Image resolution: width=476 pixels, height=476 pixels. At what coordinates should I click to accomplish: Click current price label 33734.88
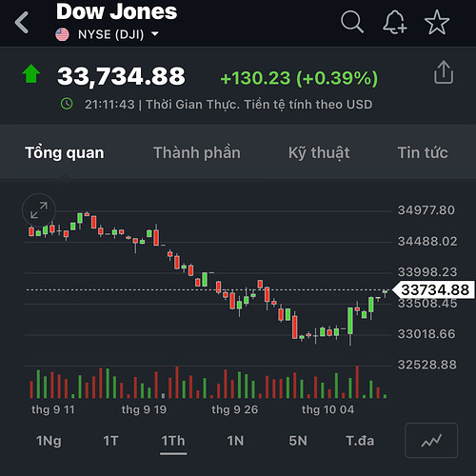click(433, 289)
